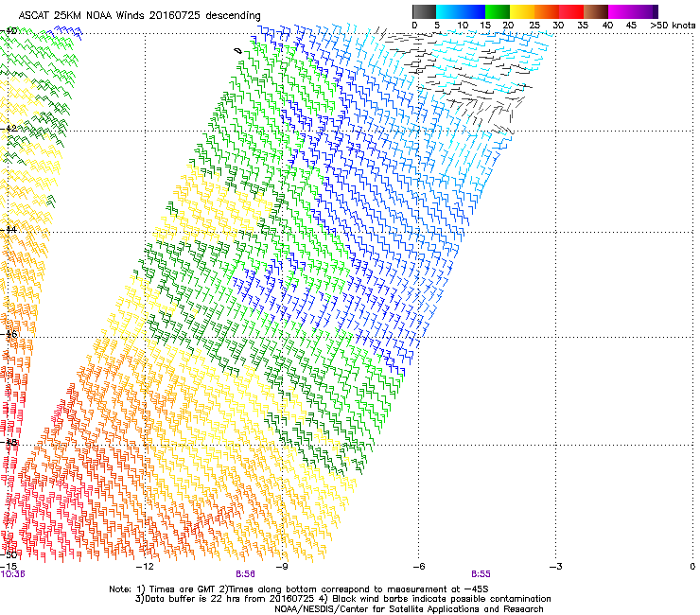This screenshot has height=615, width=700.
Task: Click the '45' label under the color scale
Action: (631, 25)
